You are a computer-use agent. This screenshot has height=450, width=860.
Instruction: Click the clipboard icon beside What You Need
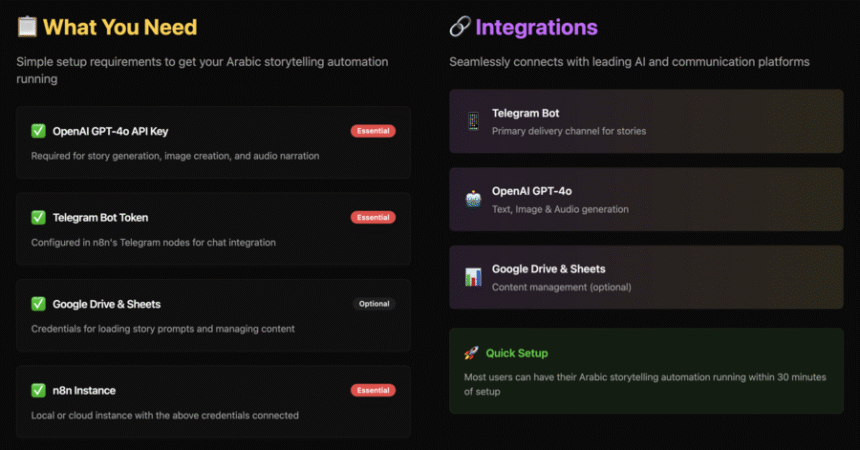27,27
